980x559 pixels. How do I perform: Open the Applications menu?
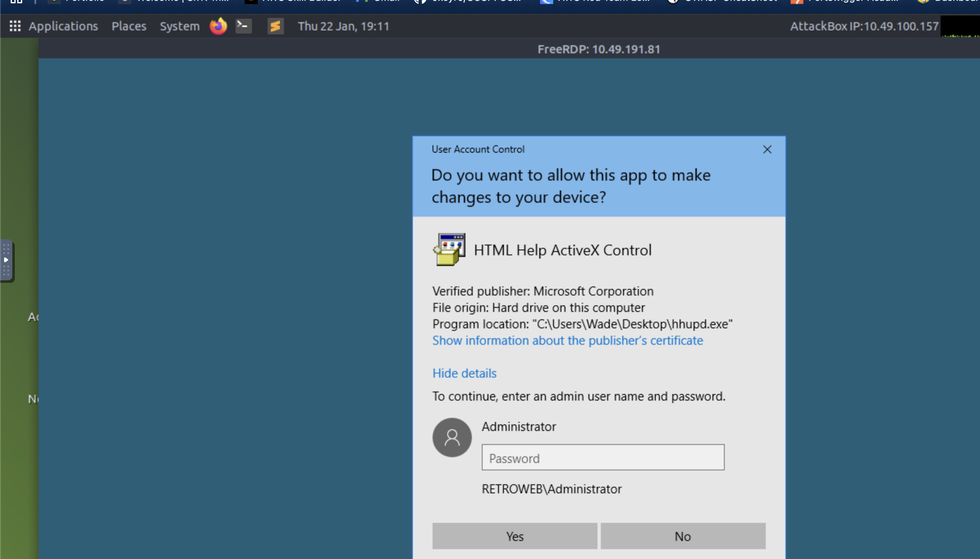pyautogui.click(x=63, y=26)
